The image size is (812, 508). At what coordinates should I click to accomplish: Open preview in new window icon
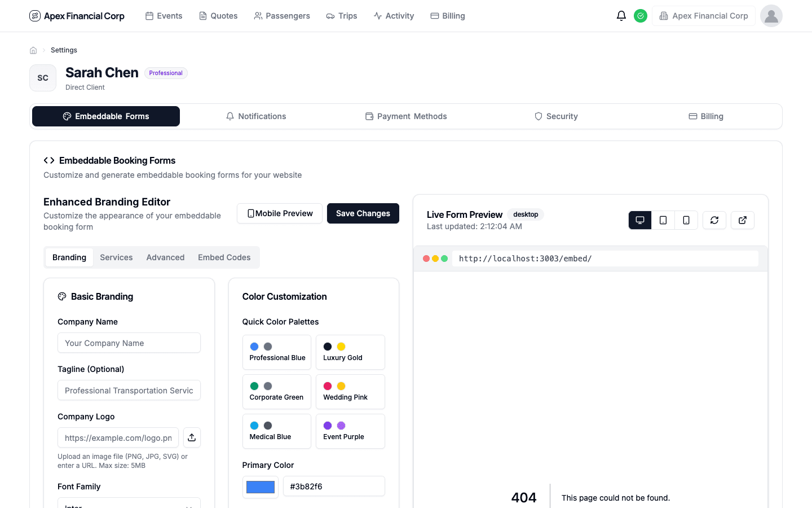point(742,220)
